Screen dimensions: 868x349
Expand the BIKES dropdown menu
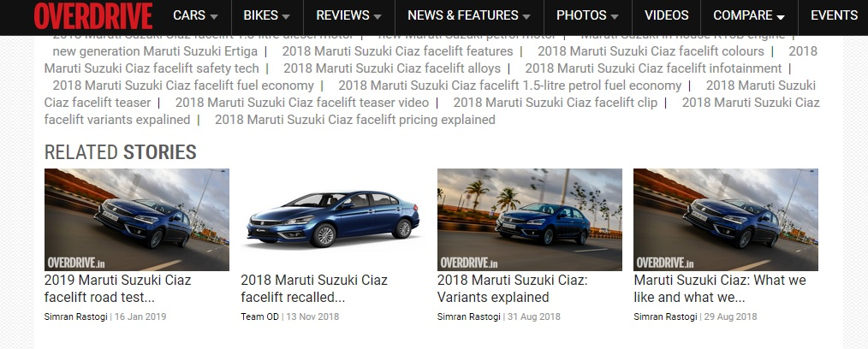266,15
